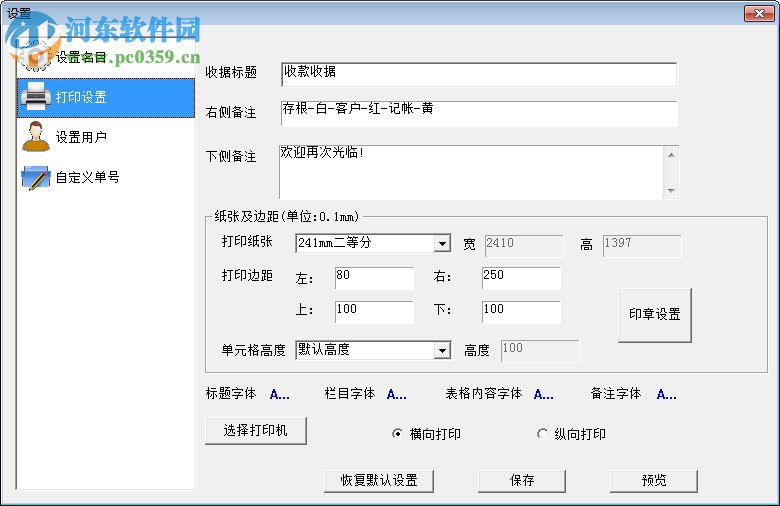Open the 设置条目 sidebar item label
Image resolution: width=780 pixels, height=506 pixels.
point(81,57)
